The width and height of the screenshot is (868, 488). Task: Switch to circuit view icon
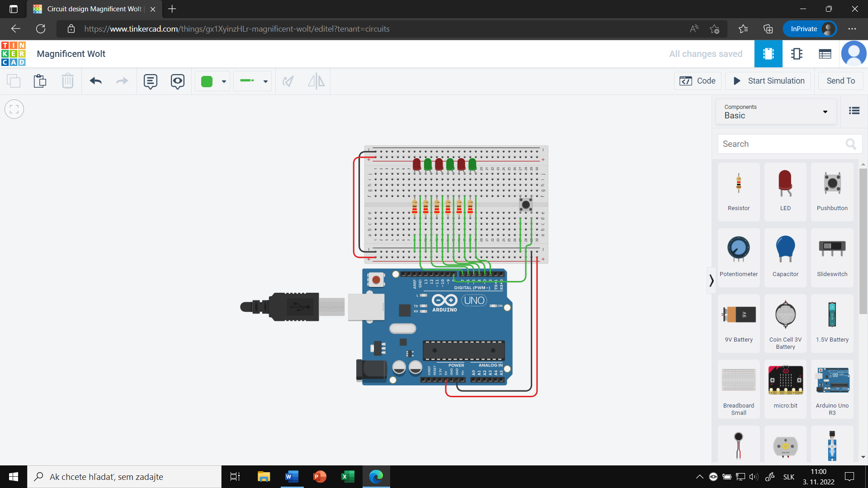pos(768,54)
